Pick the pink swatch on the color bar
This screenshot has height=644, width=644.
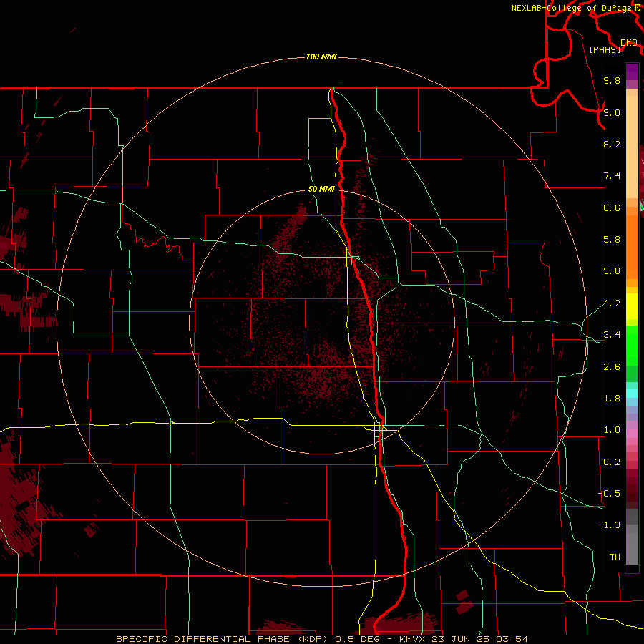point(632,434)
